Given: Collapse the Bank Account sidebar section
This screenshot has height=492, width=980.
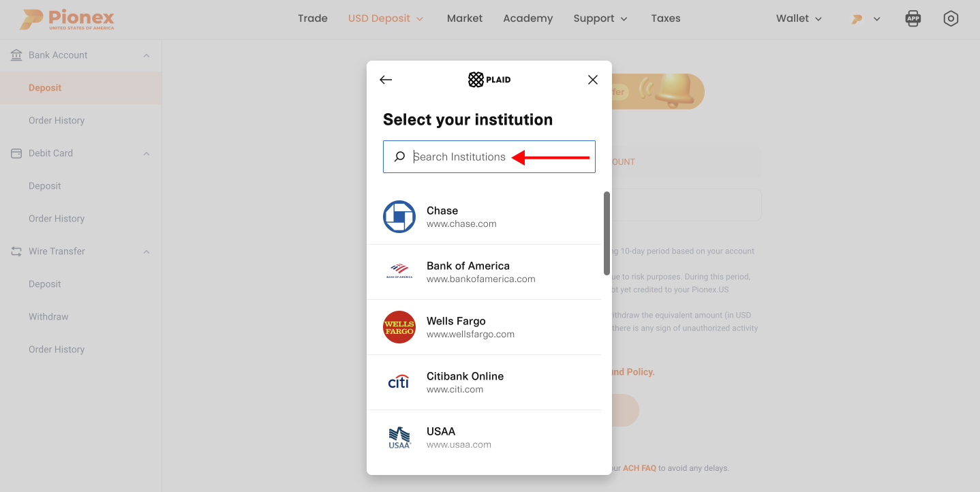Looking at the screenshot, I should pos(147,55).
